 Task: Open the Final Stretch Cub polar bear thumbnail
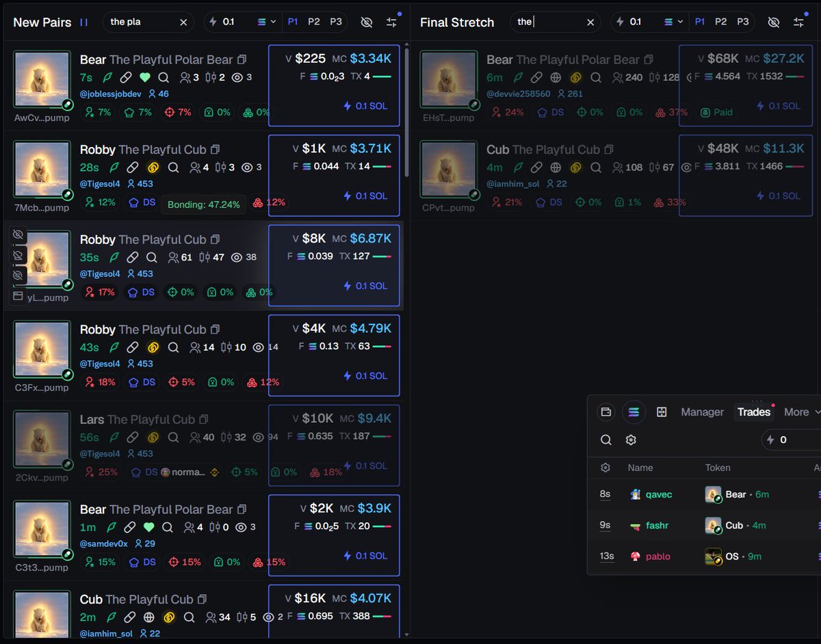(448, 170)
